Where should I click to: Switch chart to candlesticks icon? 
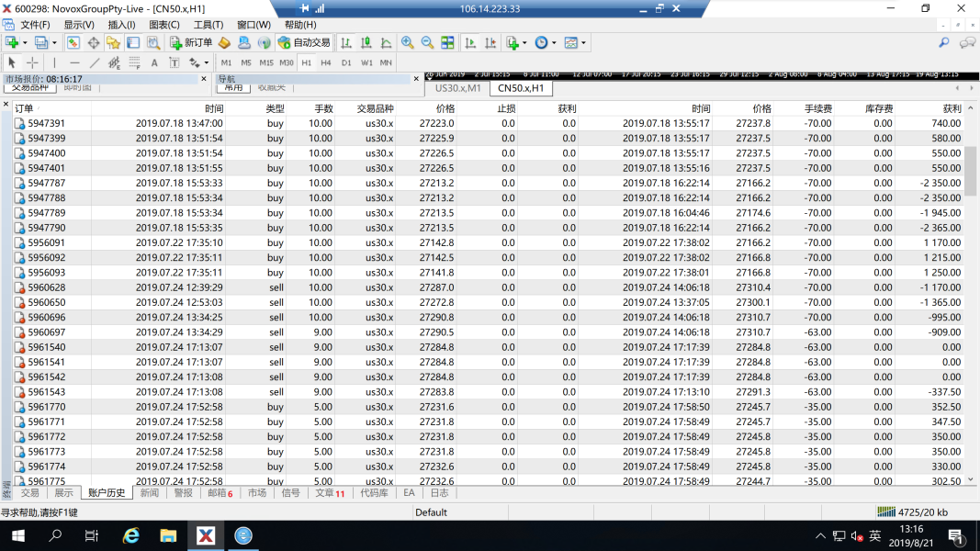pos(366,42)
